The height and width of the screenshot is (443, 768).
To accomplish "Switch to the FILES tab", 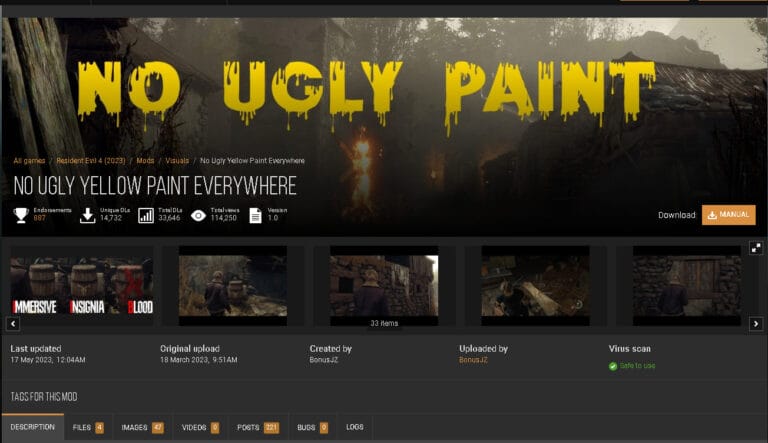I will click(88, 427).
